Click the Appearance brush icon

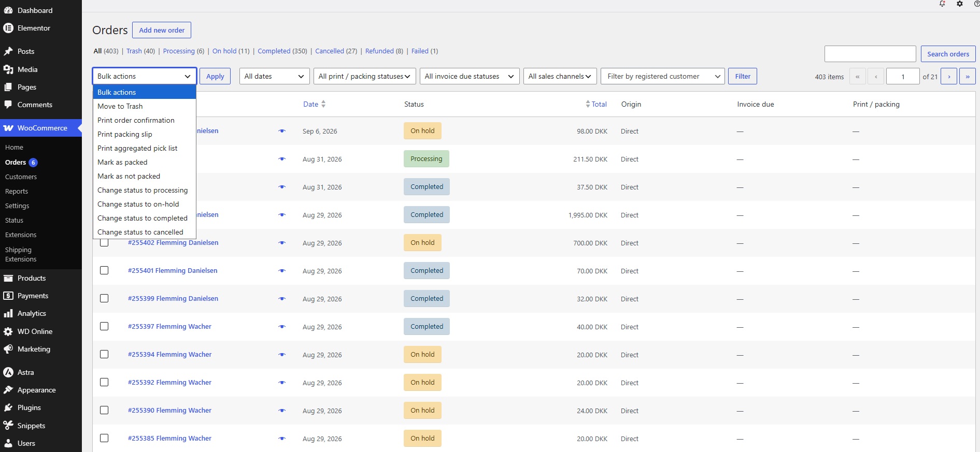(x=8, y=390)
